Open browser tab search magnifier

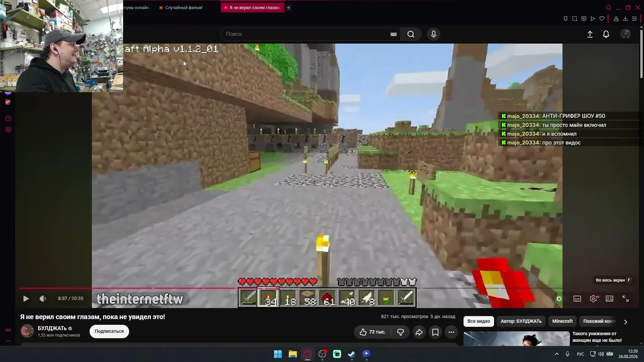click(609, 8)
